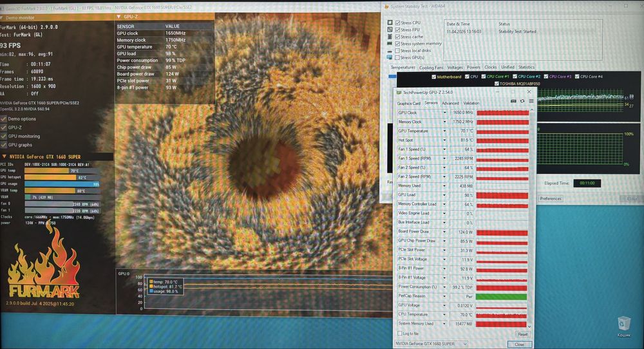
Task: Click FurMark GPU usage bar
Action: point(62,184)
